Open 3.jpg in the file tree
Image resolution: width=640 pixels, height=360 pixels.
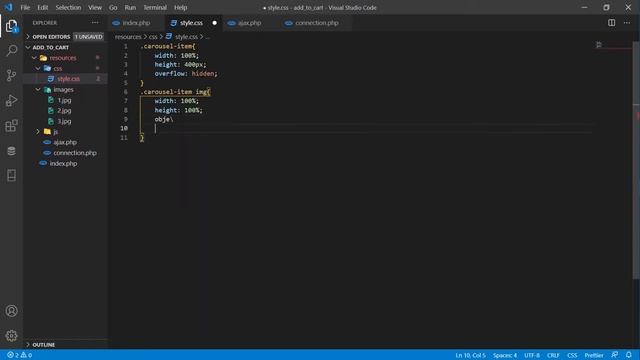point(65,121)
